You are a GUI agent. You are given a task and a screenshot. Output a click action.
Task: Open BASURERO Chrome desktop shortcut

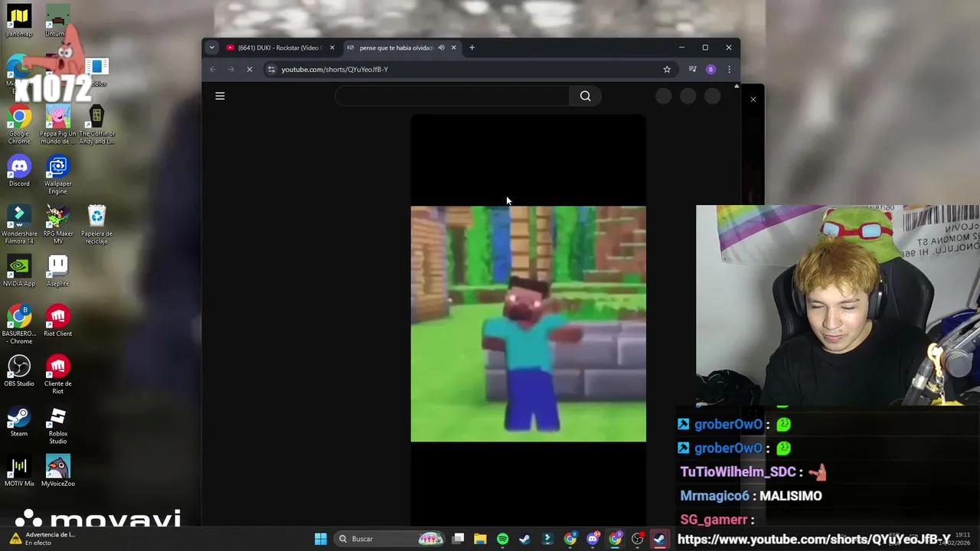[x=19, y=324]
